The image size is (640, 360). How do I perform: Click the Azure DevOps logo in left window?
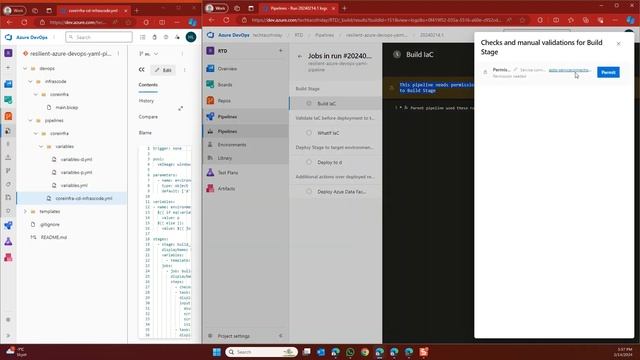[x=9, y=37]
